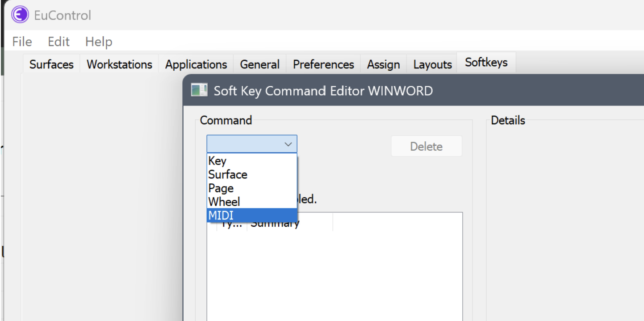644x321 pixels.
Task: Choose Key from the Command list
Action: [217, 161]
